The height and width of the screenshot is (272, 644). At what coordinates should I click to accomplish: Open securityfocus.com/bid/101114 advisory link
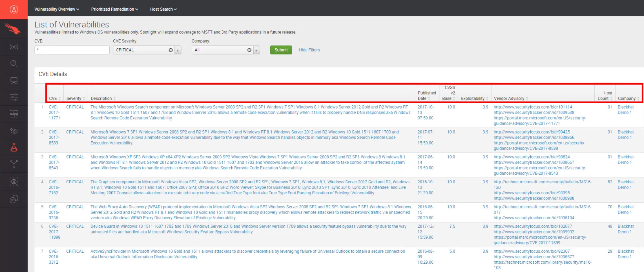coord(533,107)
